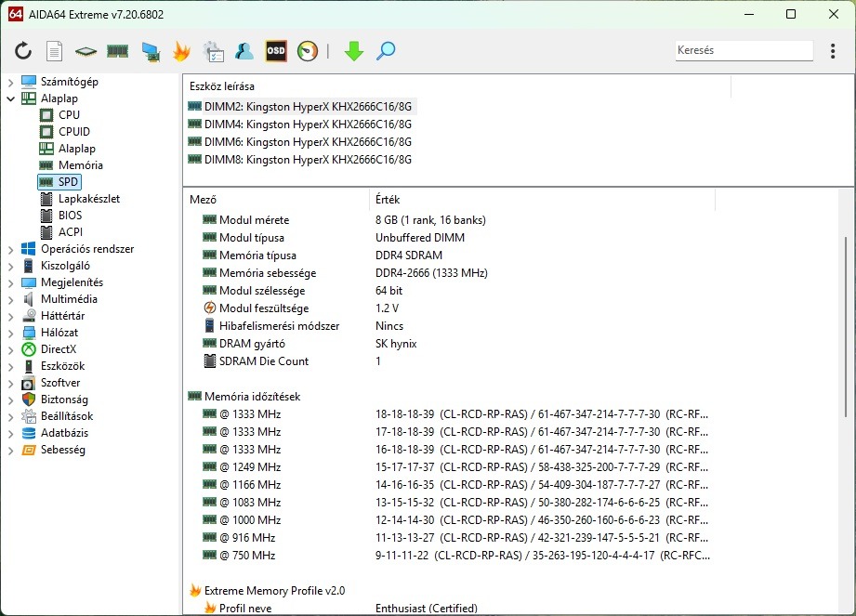Open the Report page icon
Viewport: 856px width, 616px height.
pyautogui.click(x=54, y=51)
